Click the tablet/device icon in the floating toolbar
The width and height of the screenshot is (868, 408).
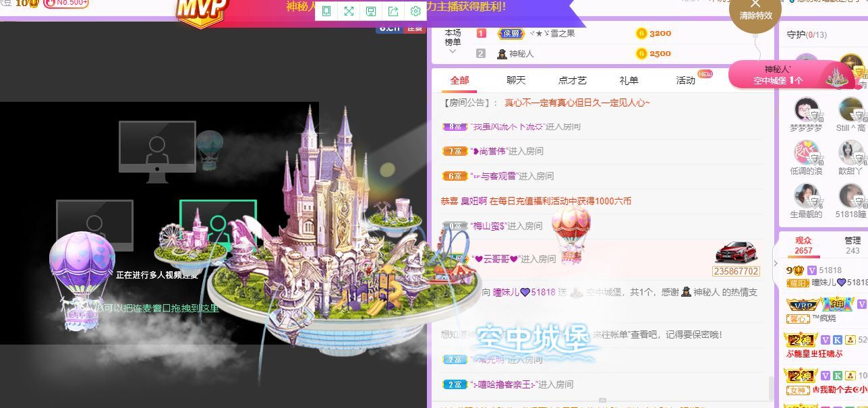pos(326,11)
